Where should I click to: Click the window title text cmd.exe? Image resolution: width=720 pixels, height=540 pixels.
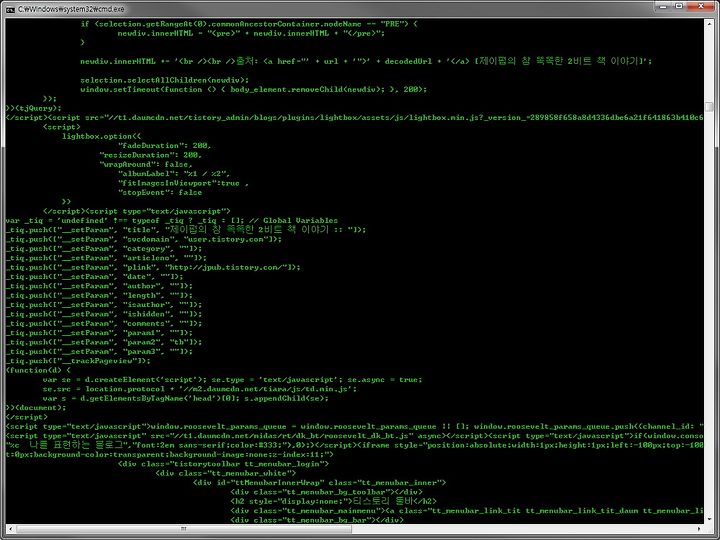71,9
